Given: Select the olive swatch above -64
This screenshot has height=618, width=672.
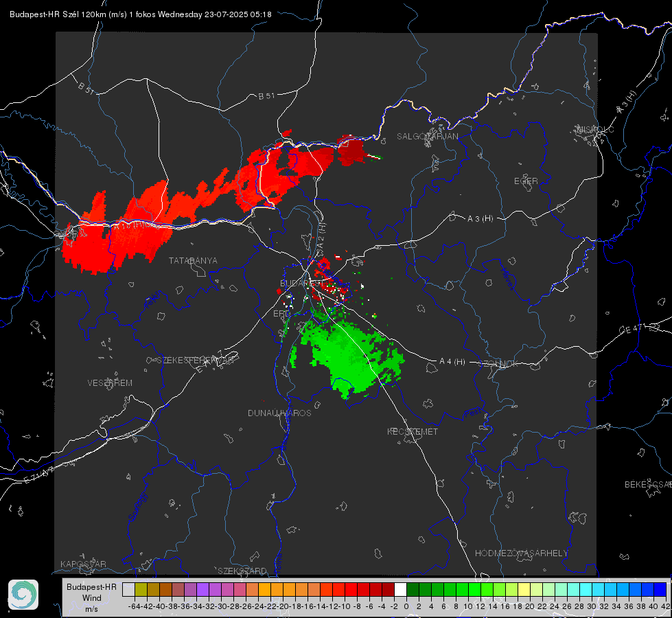Looking at the screenshot, I should [x=141, y=589].
